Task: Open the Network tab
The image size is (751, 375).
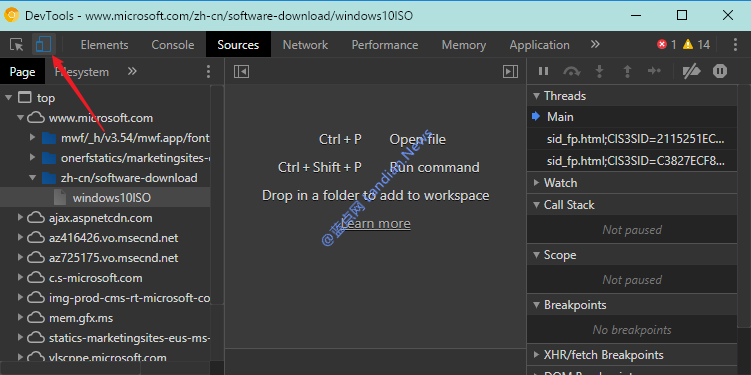Action: tap(305, 45)
